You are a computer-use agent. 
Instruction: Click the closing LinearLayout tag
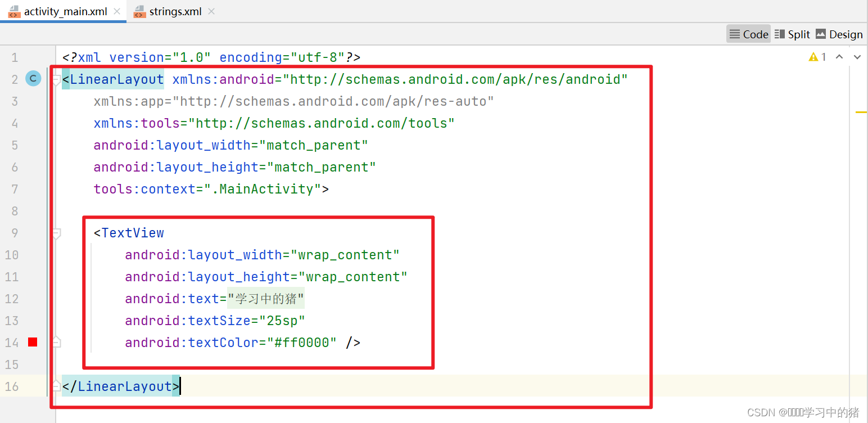pos(121,386)
